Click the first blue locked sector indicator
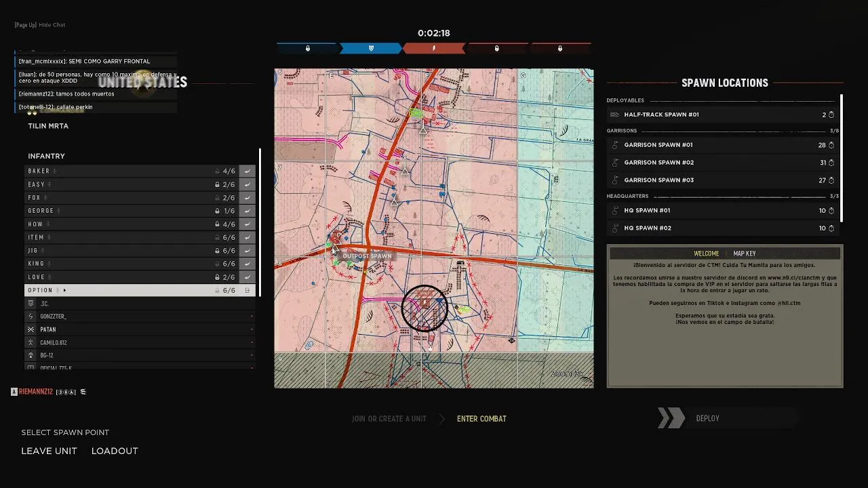This screenshot has width=868, height=488. (x=307, y=48)
